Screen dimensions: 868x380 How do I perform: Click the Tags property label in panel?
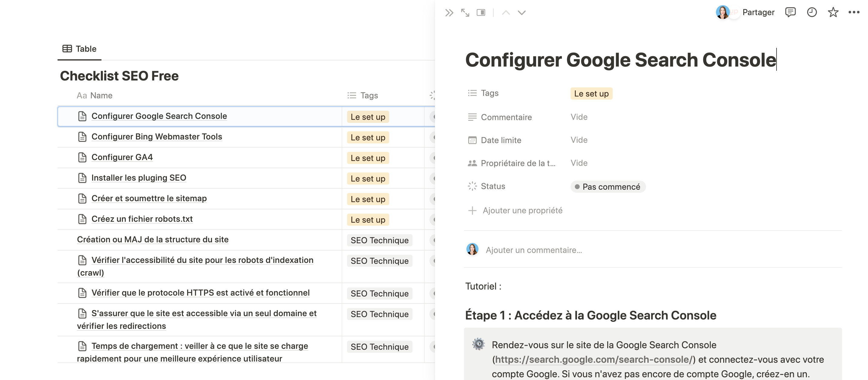(483, 93)
